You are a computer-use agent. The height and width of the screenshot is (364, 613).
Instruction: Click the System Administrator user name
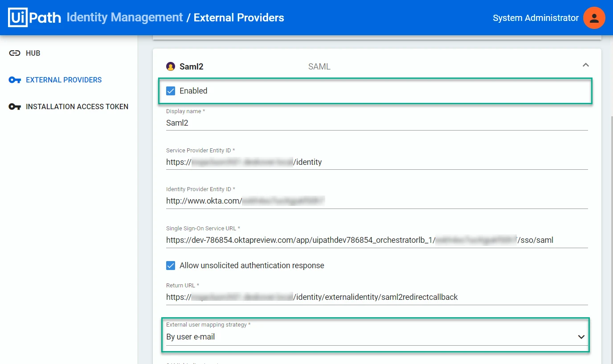[x=535, y=18]
